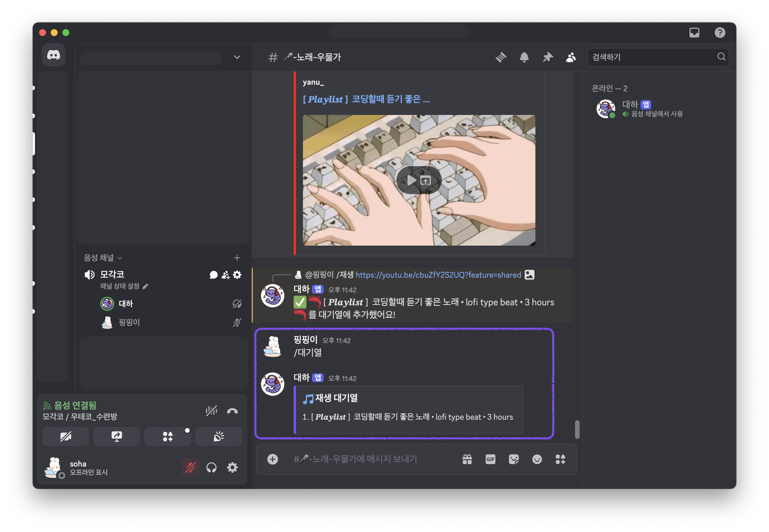Focus the 검색하기 search field
The image size is (769, 532).
pos(658,57)
